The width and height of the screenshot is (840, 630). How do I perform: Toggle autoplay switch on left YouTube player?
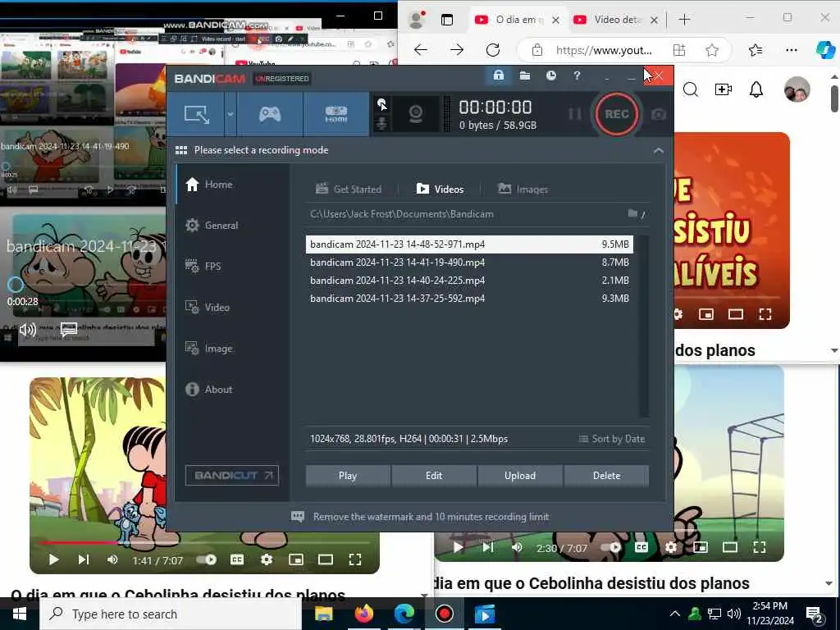pyautogui.click(x=206, y=559)
